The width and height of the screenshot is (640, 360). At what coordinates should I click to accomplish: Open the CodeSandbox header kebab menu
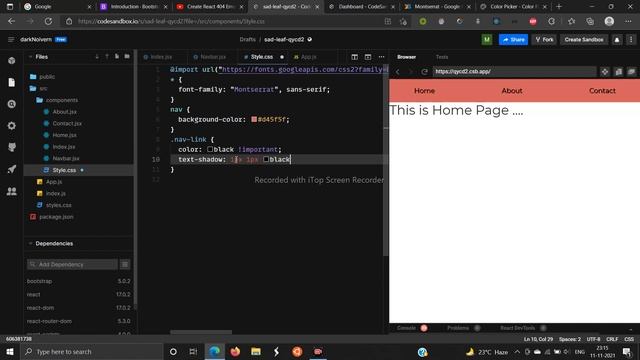[x=631, y=40]
